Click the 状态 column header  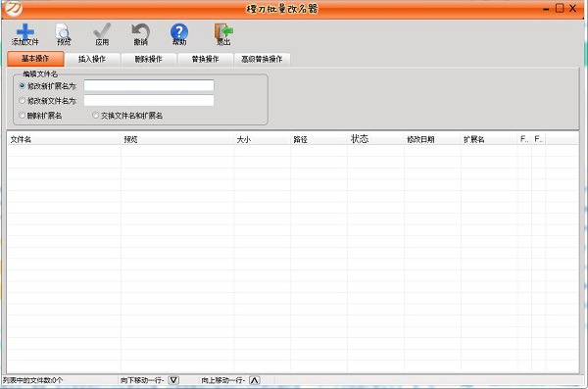coord(375,139)
